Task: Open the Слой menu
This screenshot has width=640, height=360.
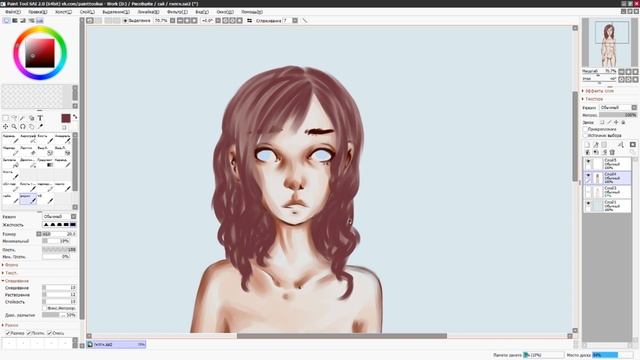Action: (87, 12)
